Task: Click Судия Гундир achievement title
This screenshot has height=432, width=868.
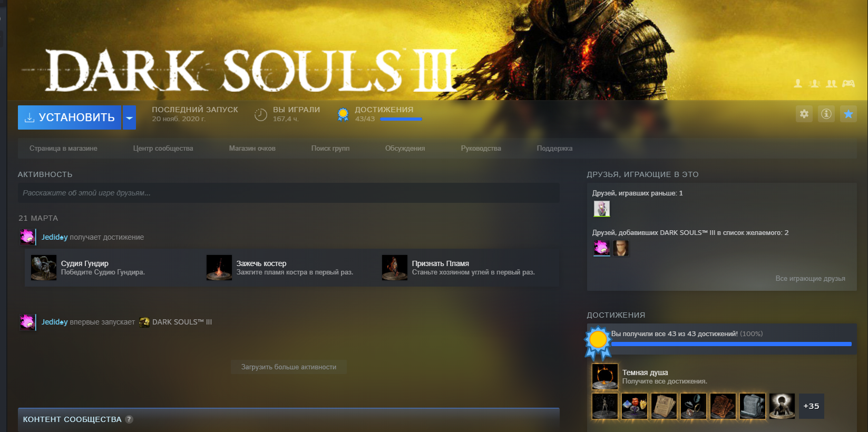Action: [85, 263]
